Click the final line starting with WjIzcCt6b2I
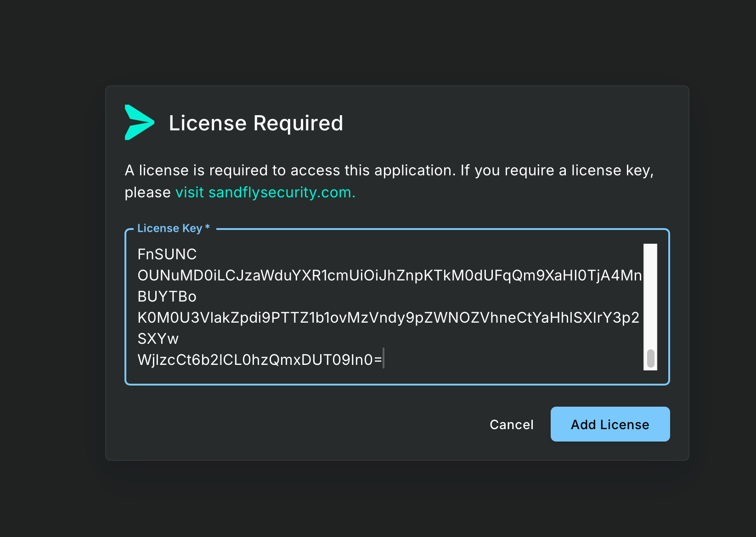Screen dimensions: 756x537 click(260, 360)
